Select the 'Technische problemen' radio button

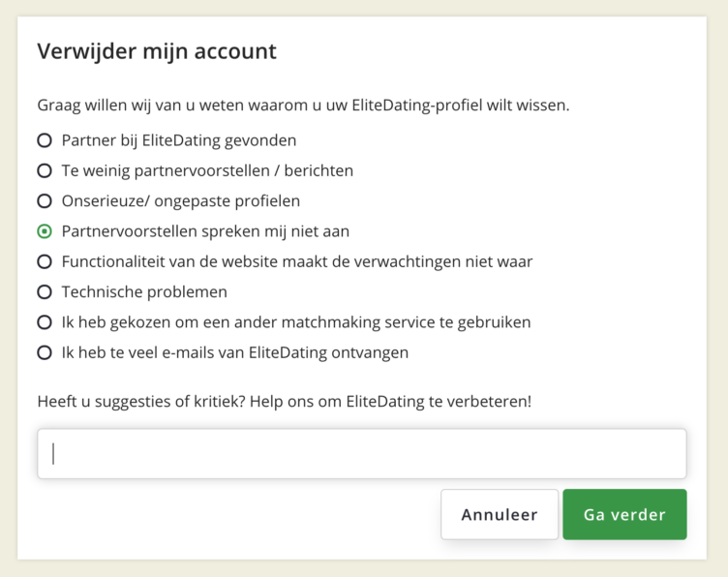pyautogui.click(x=45, y=291)
